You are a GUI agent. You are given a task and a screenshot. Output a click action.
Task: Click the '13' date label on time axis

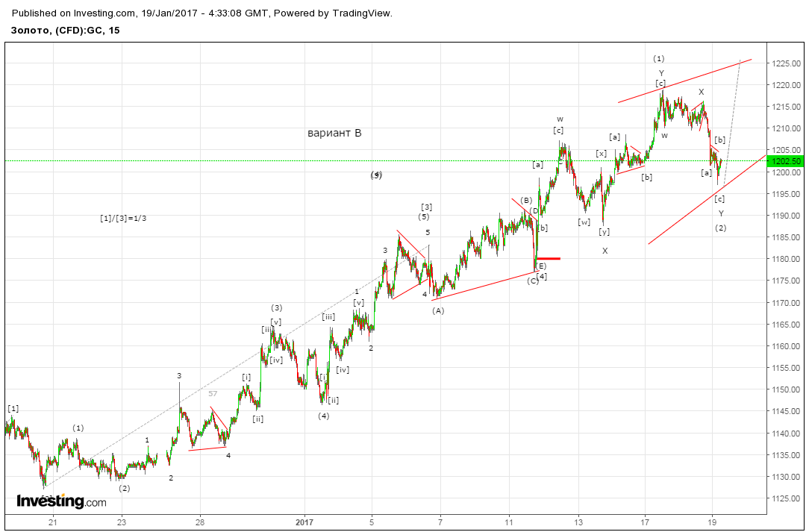click(x=579, y=522)
